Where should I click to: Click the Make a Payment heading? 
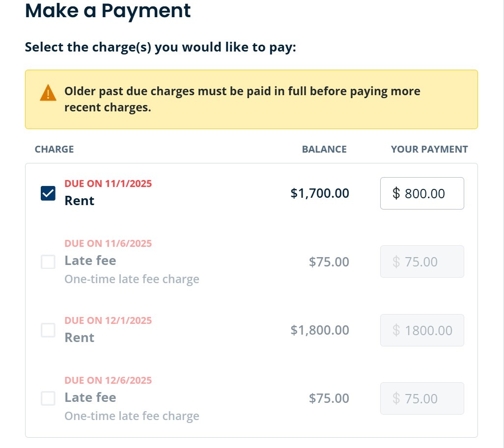coord(108,10)
